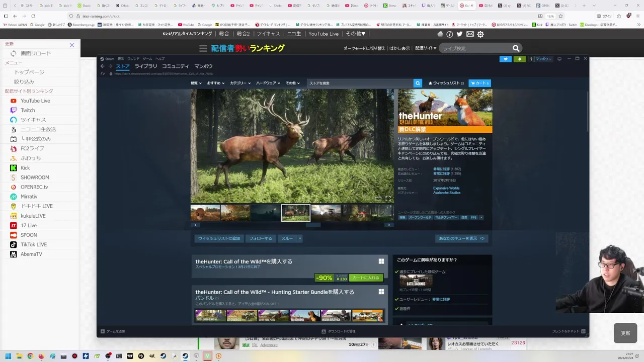Open the ウィッシュリスト link in the store bar

(446, 83)
